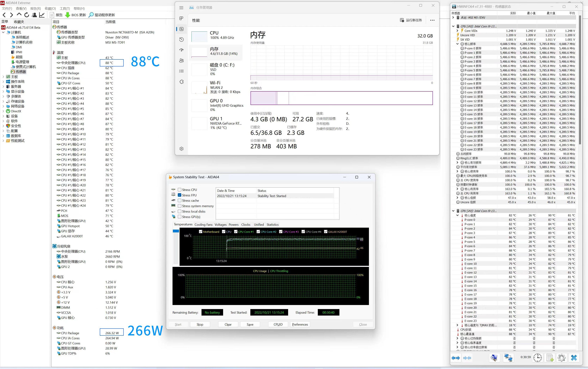Open HWiNFO settings gear icon
The width and height of the screenshot is (588, 369).
[561, 358]
